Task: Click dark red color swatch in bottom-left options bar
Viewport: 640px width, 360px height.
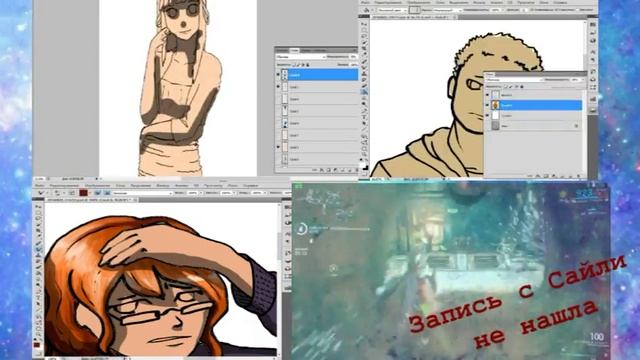Action: (84, 193)
